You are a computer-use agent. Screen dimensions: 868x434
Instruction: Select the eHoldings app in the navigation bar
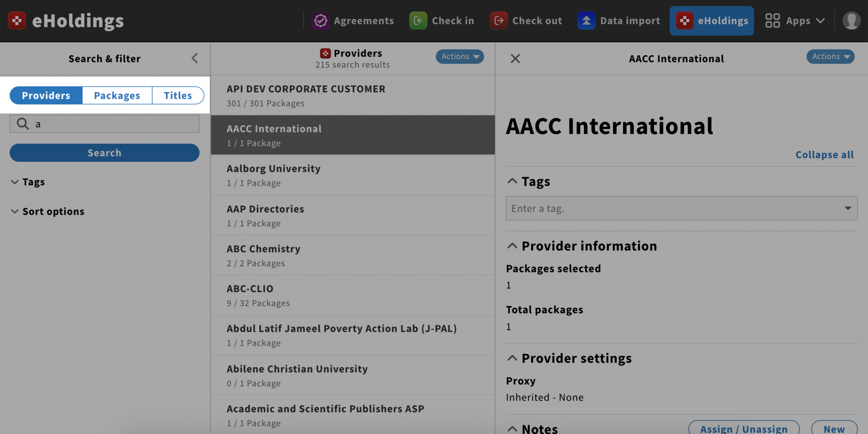(712, 20)
